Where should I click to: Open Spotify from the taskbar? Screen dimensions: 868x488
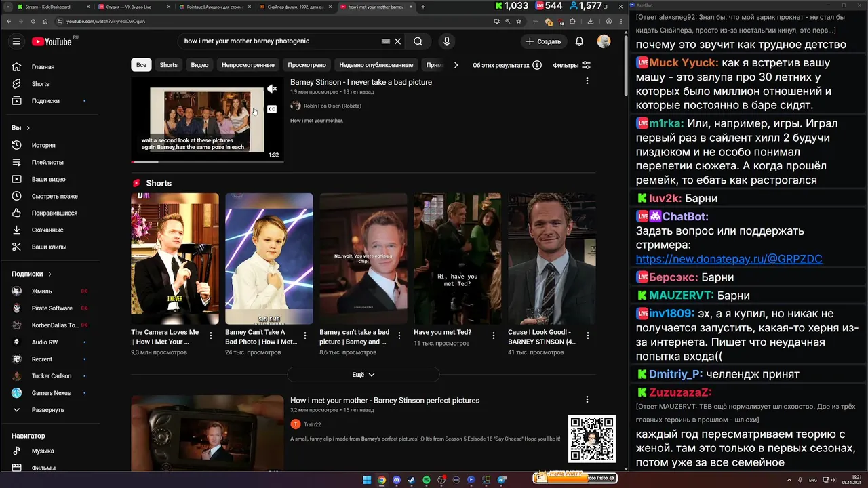(x=427, y=480)
